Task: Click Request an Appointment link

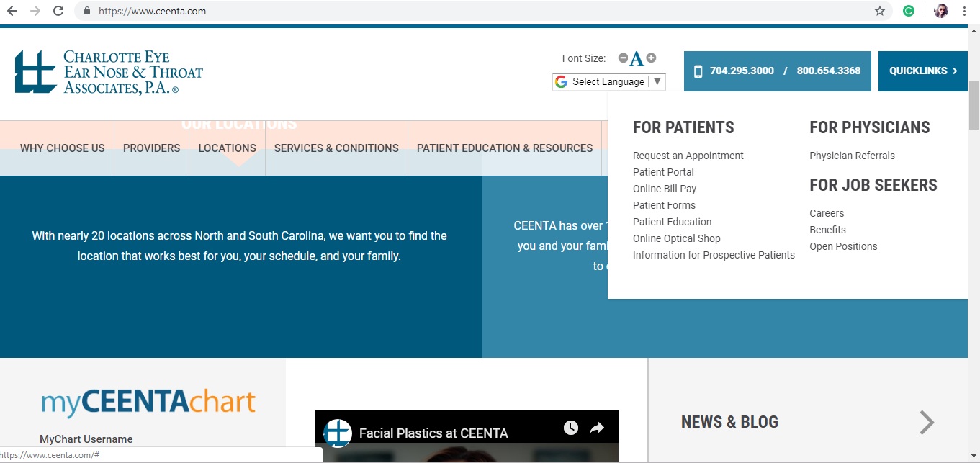Action: coord(688,156)
